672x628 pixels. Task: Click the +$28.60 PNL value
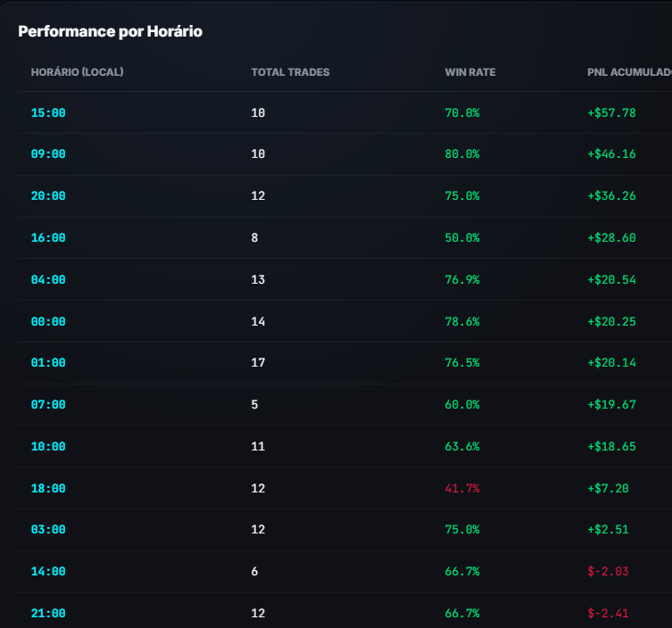[x=611, y=238]
